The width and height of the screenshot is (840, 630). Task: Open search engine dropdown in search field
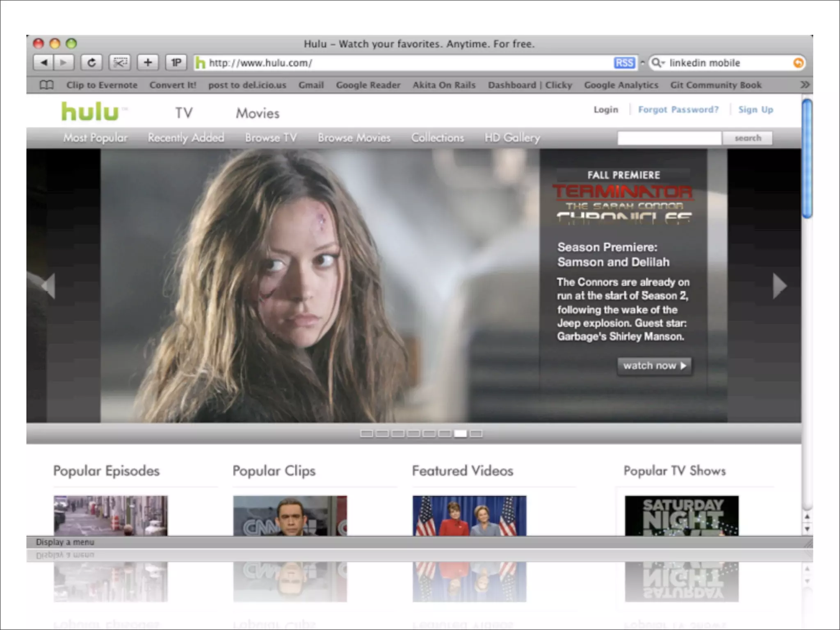[x=658, y=63]
